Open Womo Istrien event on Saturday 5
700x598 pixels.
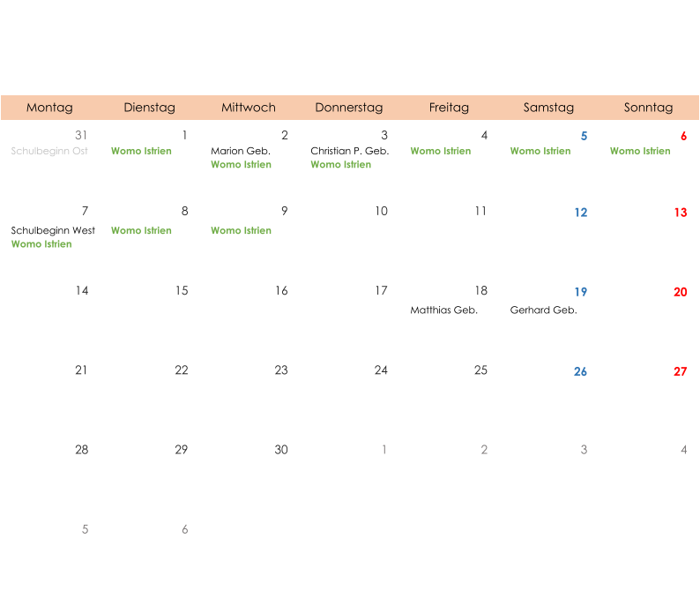[540, 151]
